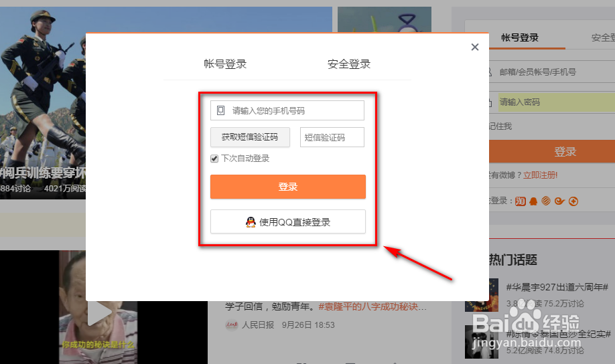Log in with the orange swirl icon
The width and height of the screenshot is (615, 364).
(559, 201)
